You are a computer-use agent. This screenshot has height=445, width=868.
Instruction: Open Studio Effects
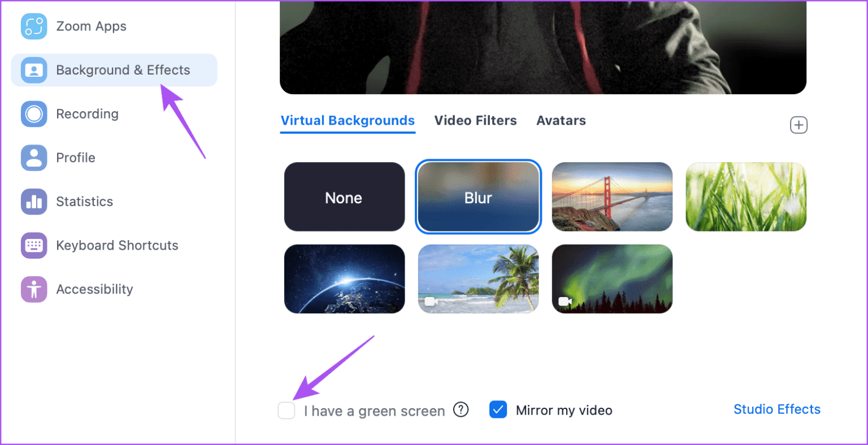point(777,409)
